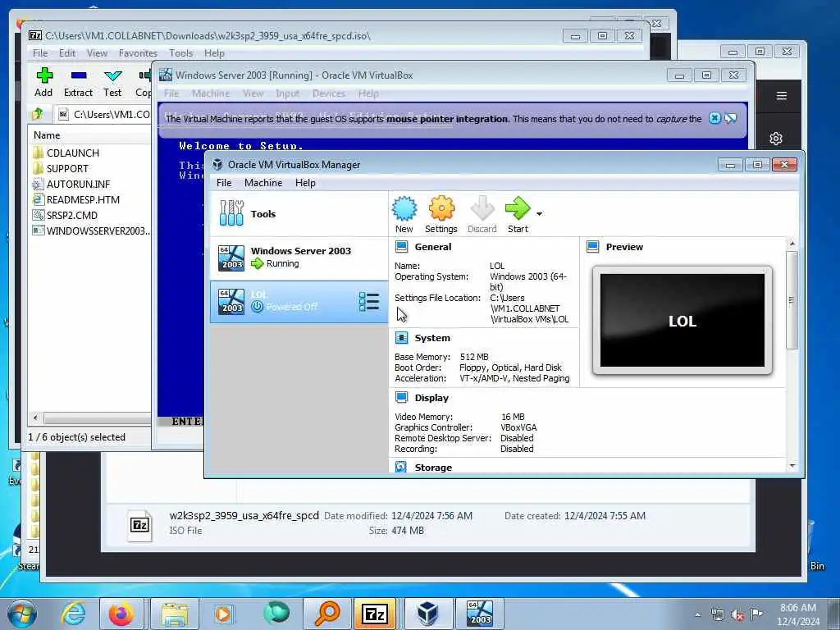840x630 pixels.
Task: Click the System section header
Action: point(431,338)
